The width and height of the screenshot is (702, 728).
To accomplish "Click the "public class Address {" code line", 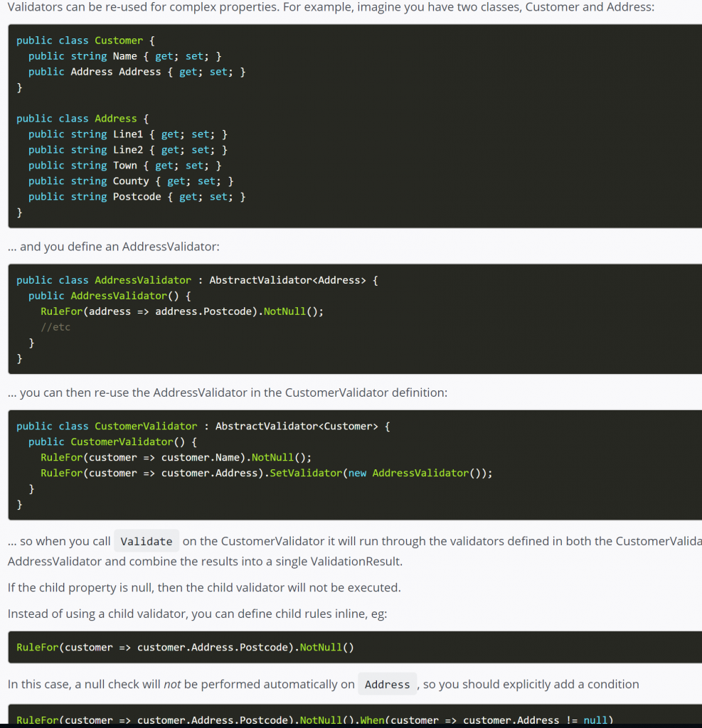I will 83,119.
